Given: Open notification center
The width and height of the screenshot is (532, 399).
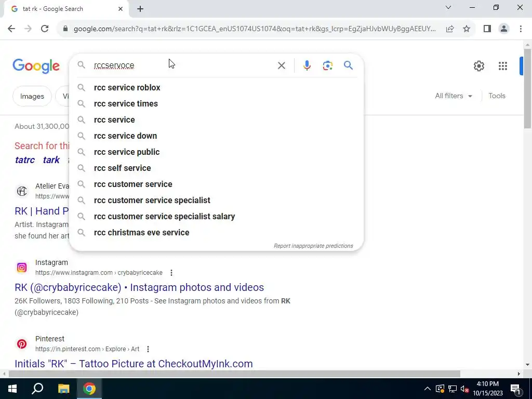Looking at the screenshot, I should 516,389.
